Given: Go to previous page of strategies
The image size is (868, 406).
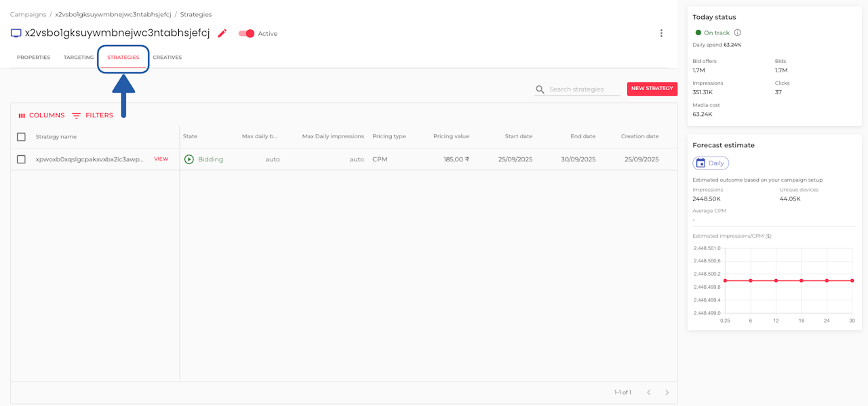Looking at the screenshot, I should coord(648,392).
